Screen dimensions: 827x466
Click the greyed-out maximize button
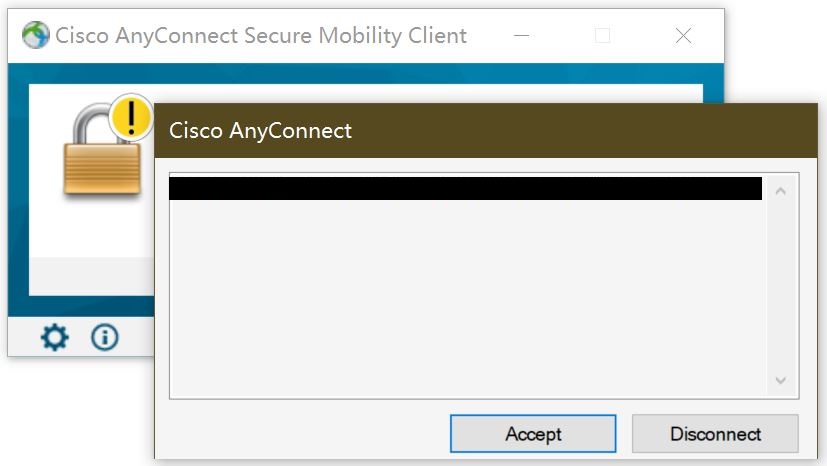[602, 36]
